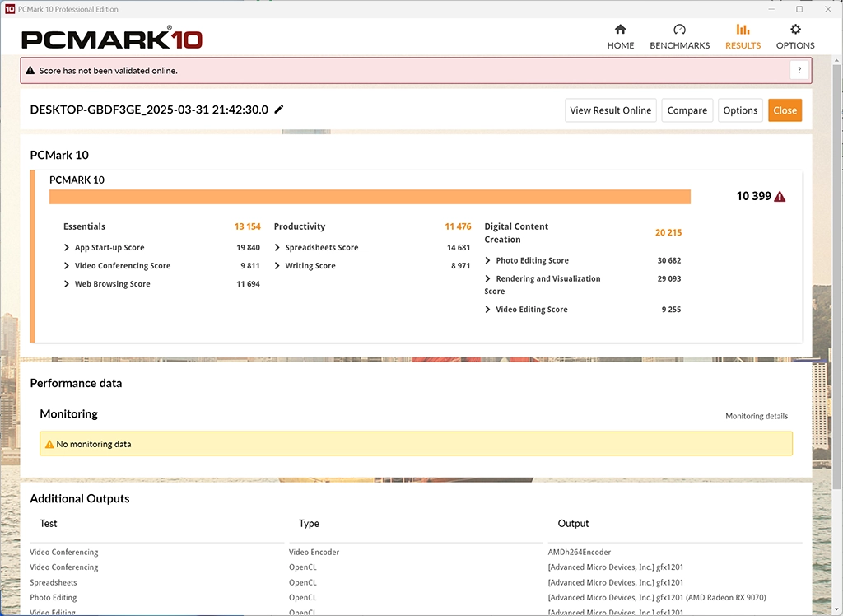
Task: Click the Video Encoder type cell
Action: click(x=314, y=552)
